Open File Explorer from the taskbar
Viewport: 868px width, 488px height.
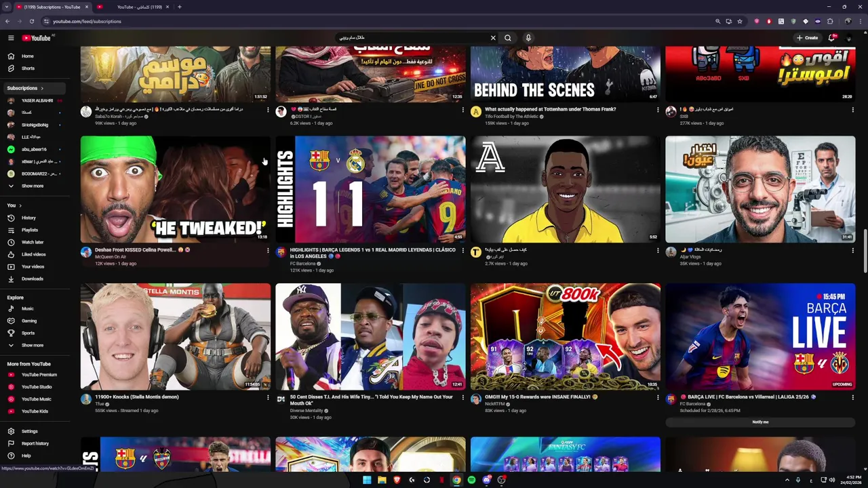click(382, 480)
